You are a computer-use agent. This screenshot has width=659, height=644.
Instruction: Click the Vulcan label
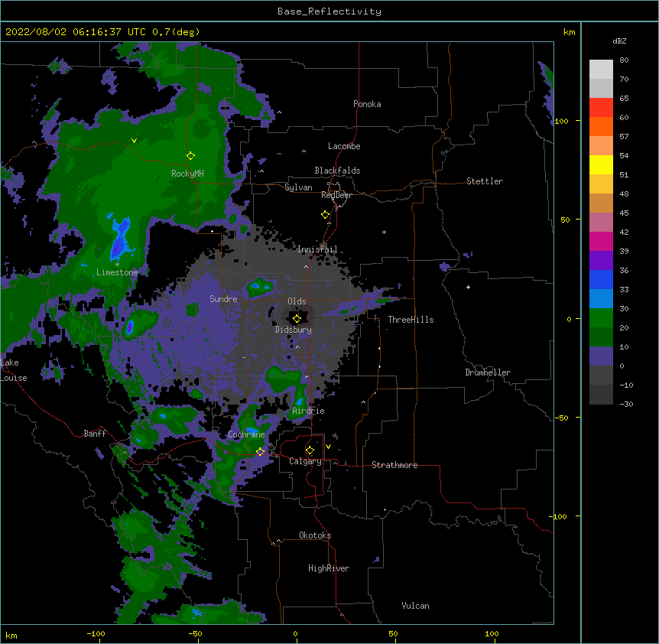click(415, 606)
